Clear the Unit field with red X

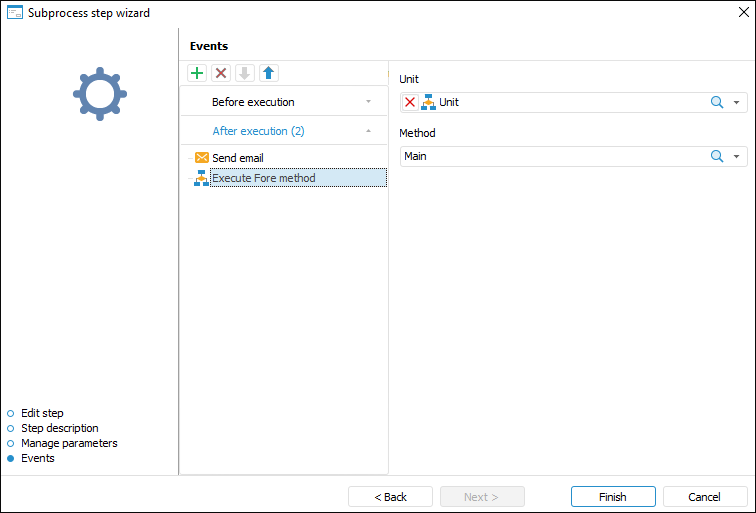tap(410, 102)
